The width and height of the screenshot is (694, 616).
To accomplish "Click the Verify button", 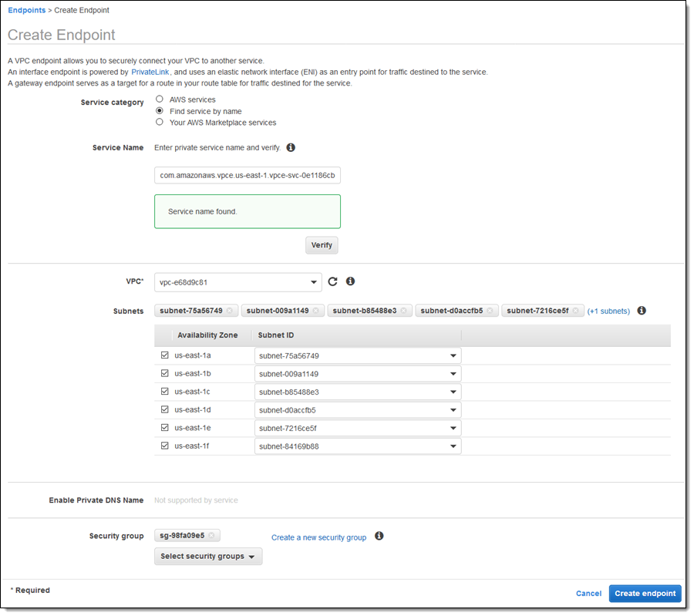I will [322, 245].
